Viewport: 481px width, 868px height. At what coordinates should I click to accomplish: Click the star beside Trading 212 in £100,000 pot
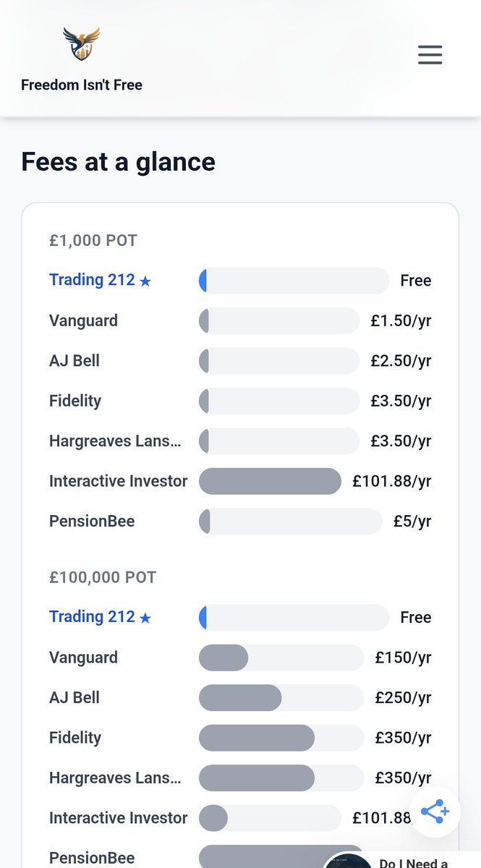coord(145,618)
